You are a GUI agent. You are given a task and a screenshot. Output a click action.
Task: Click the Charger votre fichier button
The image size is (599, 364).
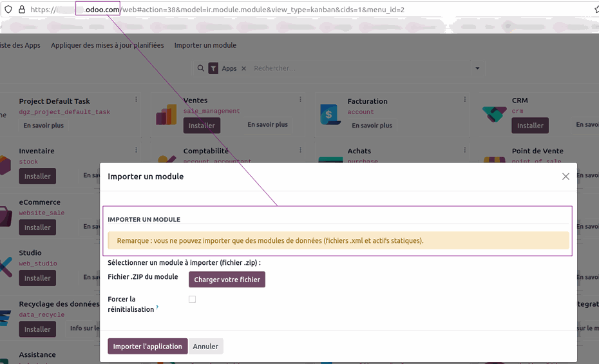point(227,280)
